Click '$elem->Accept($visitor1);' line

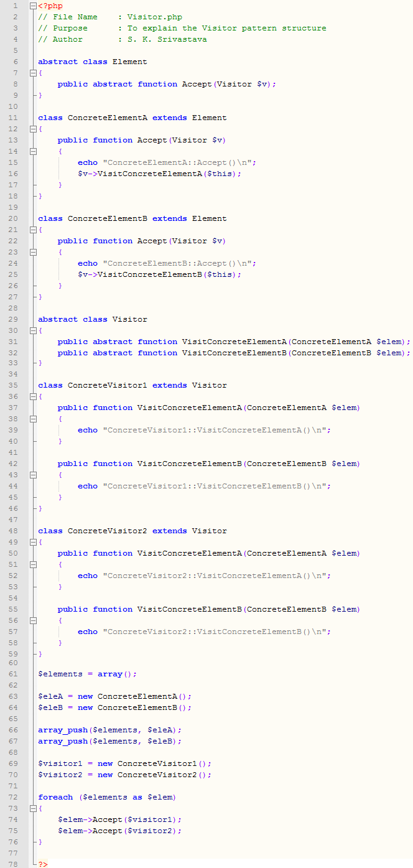pos(120,819)
